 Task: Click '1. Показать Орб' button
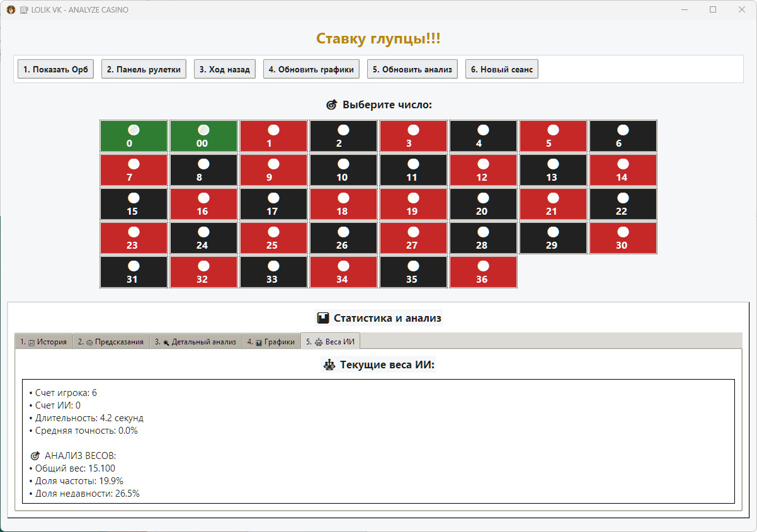pyautogui.click(x=55, y=69)
